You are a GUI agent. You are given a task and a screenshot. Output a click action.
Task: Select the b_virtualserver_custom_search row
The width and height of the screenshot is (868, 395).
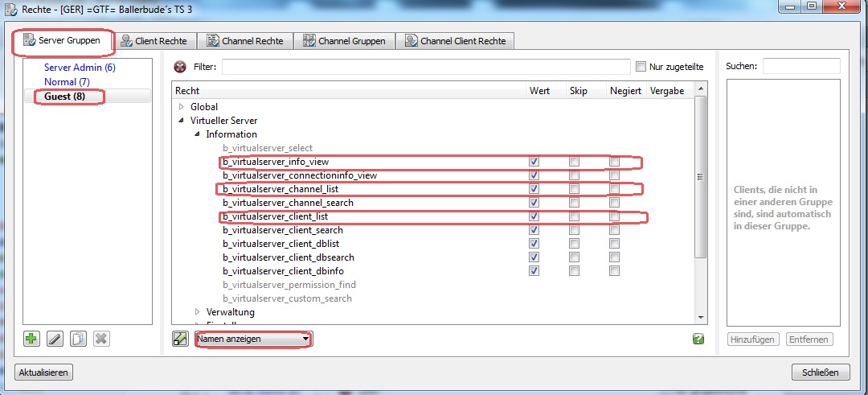287,298
